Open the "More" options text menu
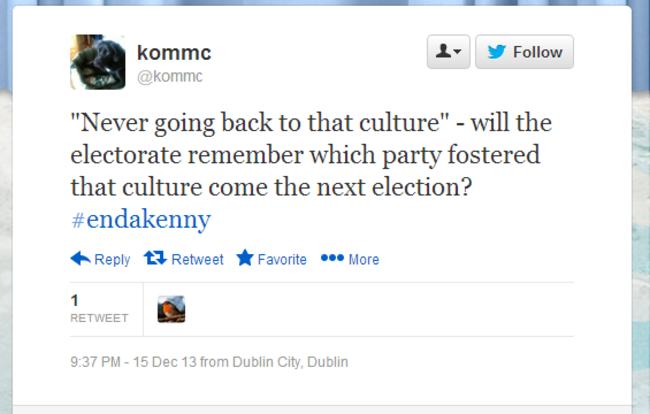Screen dimensions: 650x414 [363, 259]
